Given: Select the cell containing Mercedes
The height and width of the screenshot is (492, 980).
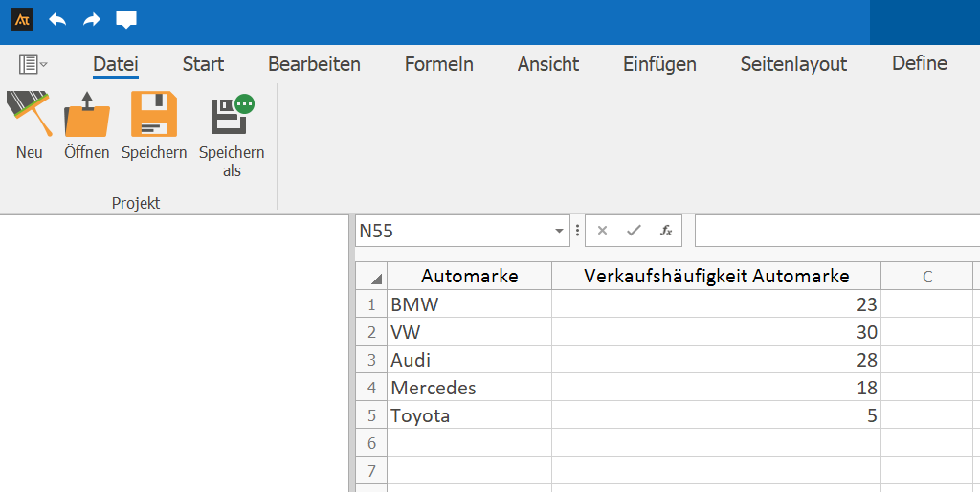Looking at the screenshot, I should 469,388.
